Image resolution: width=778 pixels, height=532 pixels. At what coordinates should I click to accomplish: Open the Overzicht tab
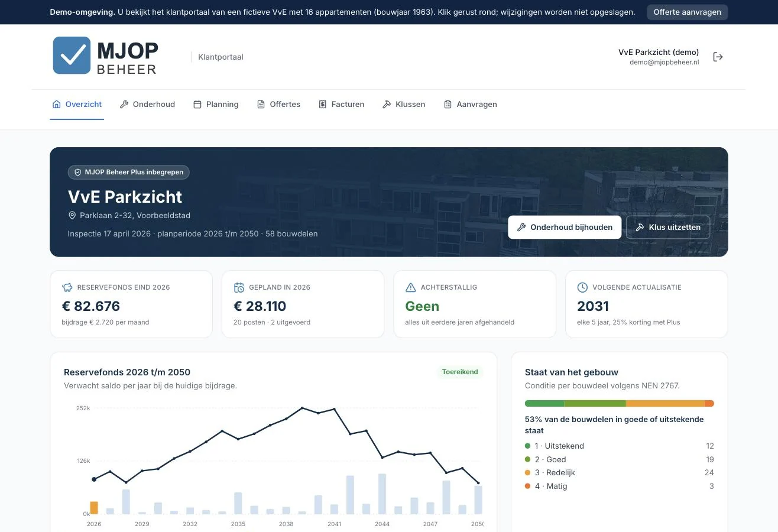point(77,105)
